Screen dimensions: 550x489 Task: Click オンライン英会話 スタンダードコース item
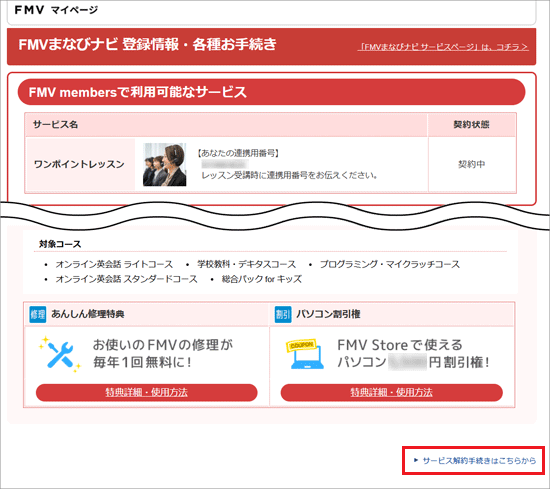tap(126, 279)
